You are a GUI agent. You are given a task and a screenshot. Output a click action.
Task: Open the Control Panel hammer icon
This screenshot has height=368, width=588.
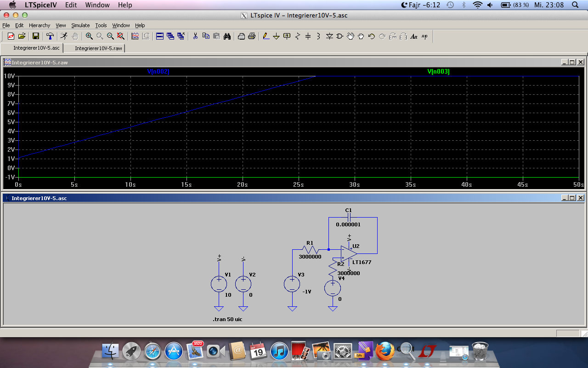click(x=50, y=36)
